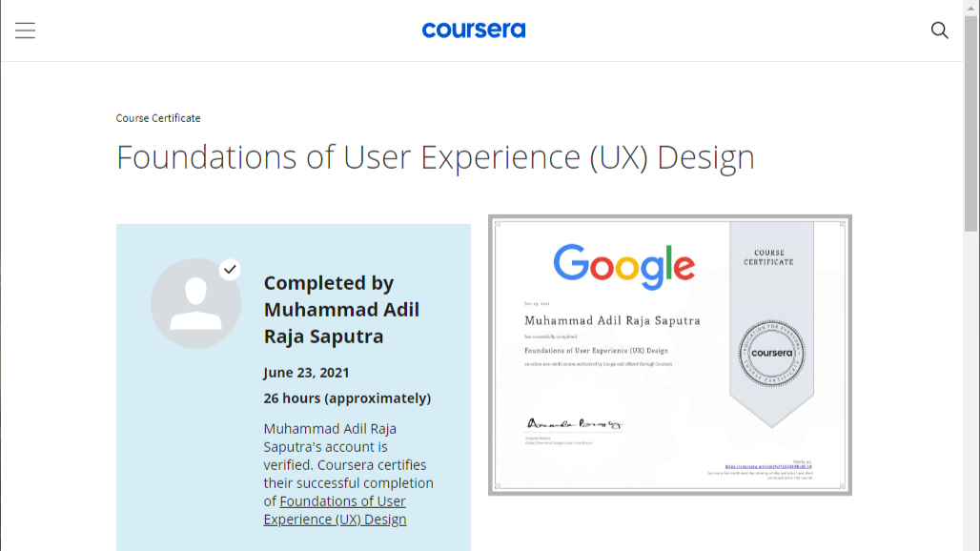Open the hamburger navigation menu
The image size is (980, 551).
pos(25,31)
